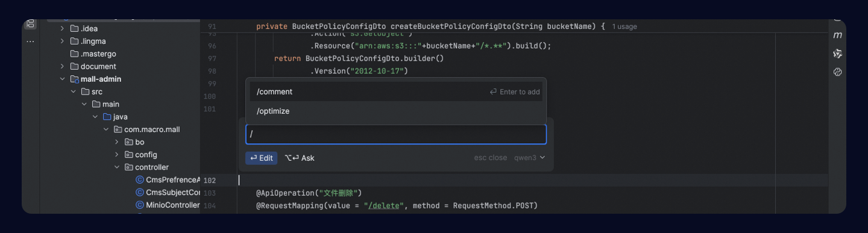Click the Edit button

pyautogui.click(x=262, y=158)
